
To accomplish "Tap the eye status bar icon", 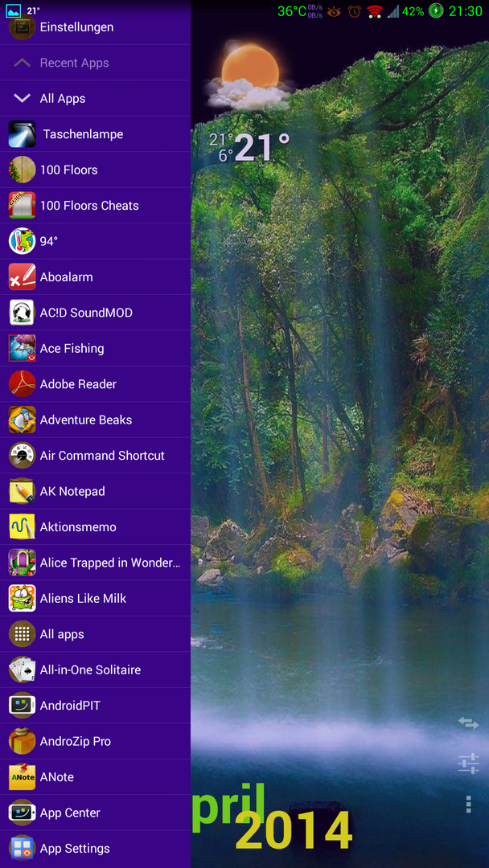I will pos(334,11).
